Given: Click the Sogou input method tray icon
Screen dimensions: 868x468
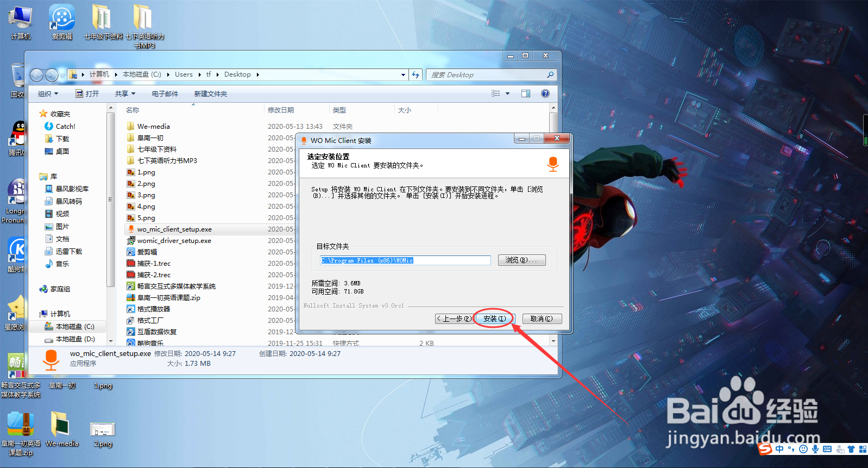Looking at the screenshot, I should tap(766, 449).
